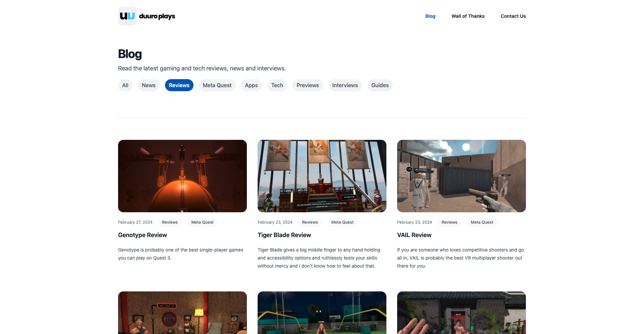Image resolution: width=644 pixels, height=334 pixels.
Task: Click the duuro plays site name
Action: [157, 16]
